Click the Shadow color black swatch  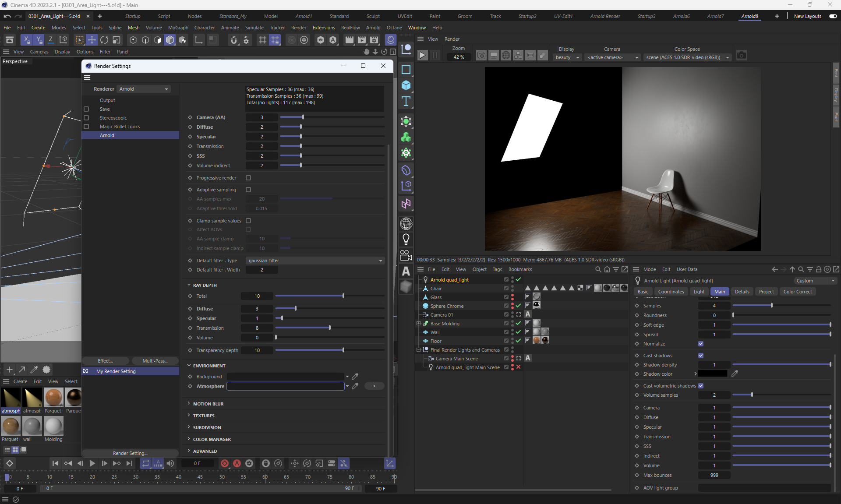tap(712, 374)
